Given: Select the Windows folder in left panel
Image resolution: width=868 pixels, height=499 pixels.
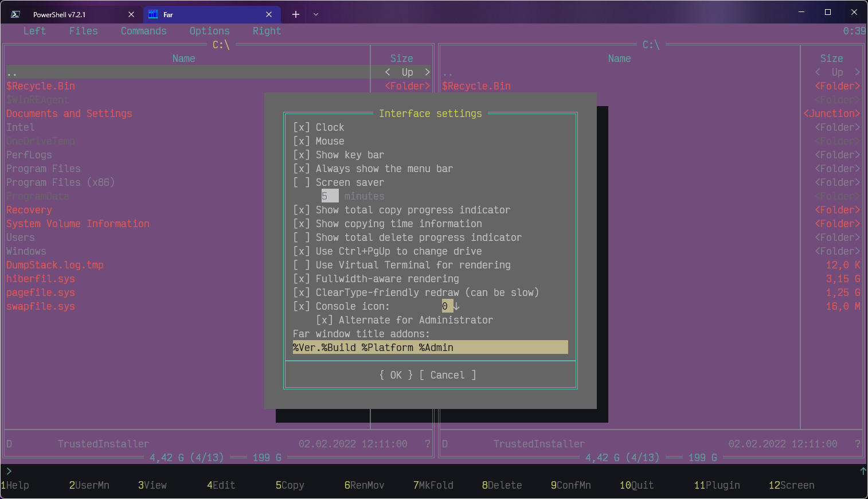Looking at the screenshot, I should point(26,251).
